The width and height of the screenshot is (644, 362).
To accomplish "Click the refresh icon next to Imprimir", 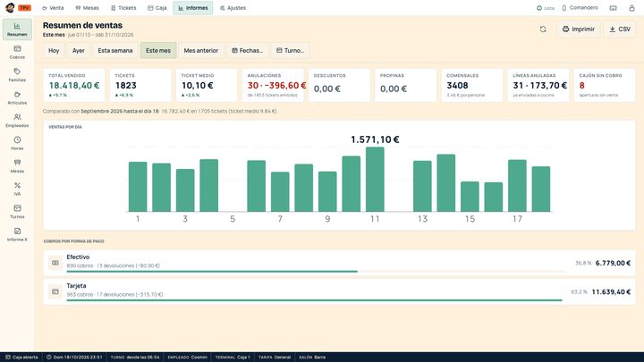I will pos(543,29).
